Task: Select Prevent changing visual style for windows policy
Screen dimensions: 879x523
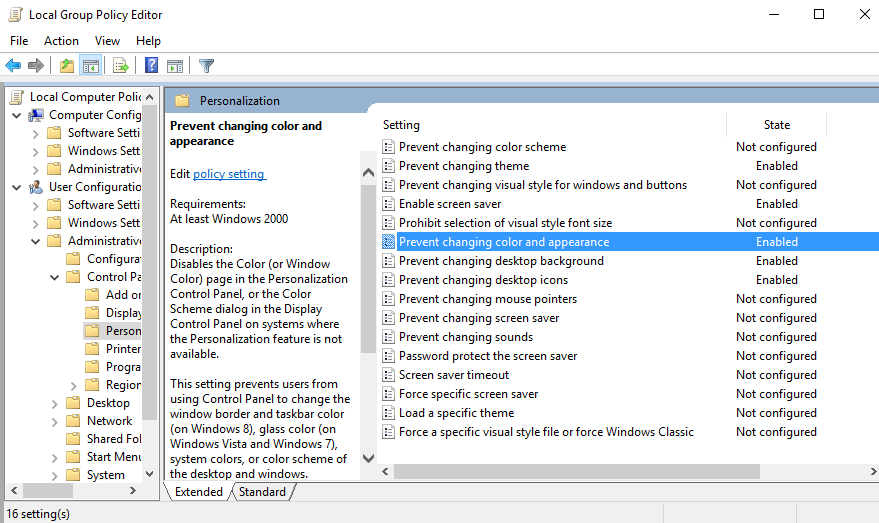Action: 543,185
